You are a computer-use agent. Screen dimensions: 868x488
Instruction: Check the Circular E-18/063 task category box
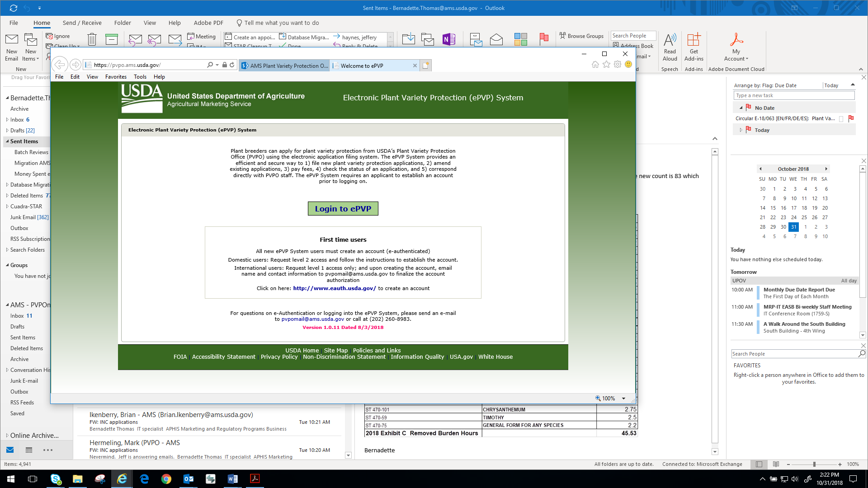coord(841,119)
